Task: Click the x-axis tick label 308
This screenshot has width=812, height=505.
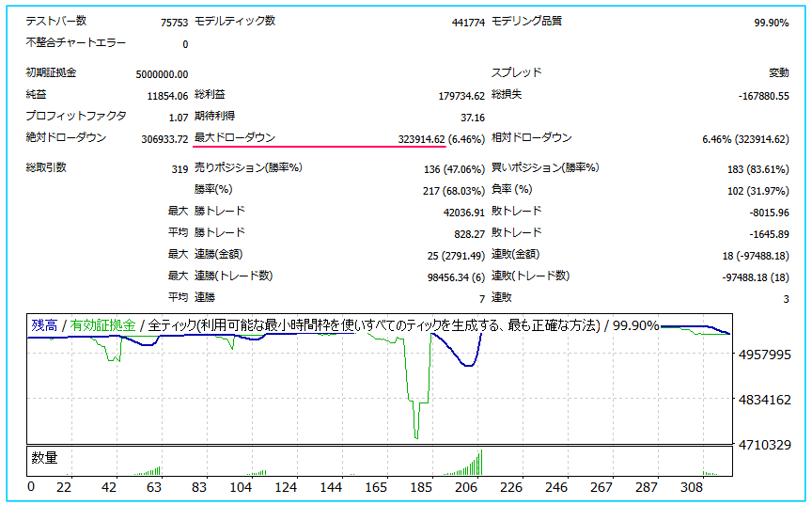Action: tap(692, 488)
